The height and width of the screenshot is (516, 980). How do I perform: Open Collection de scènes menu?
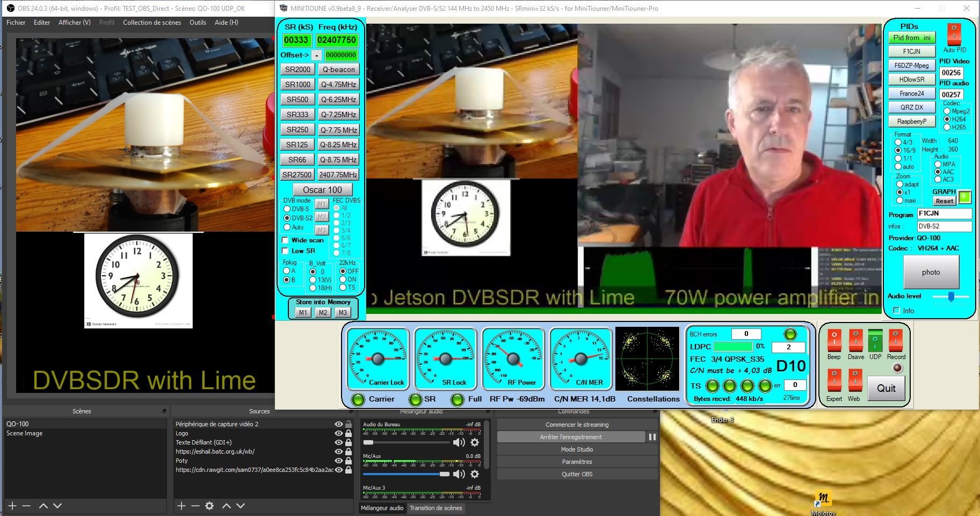152,23
